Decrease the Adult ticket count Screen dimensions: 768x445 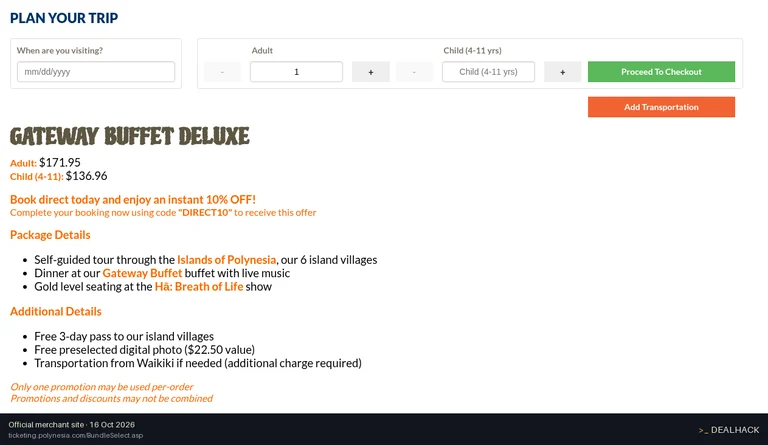point(222,71)
